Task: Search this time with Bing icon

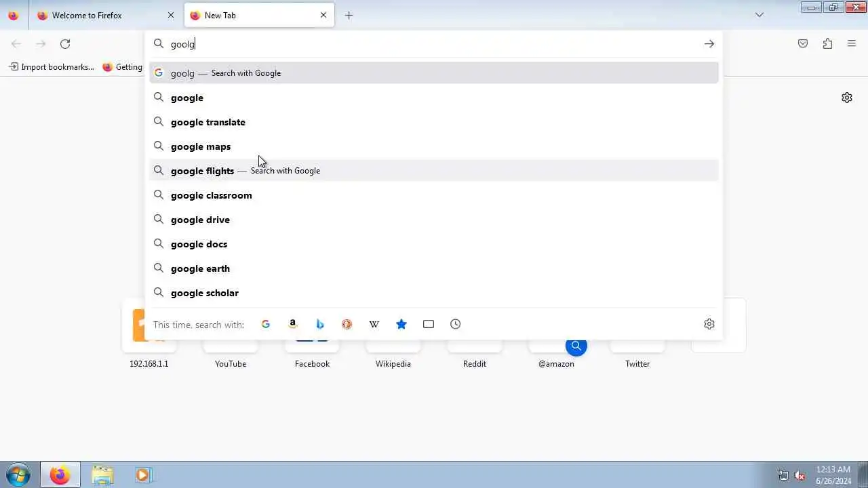Action: (x=320, y=324)
